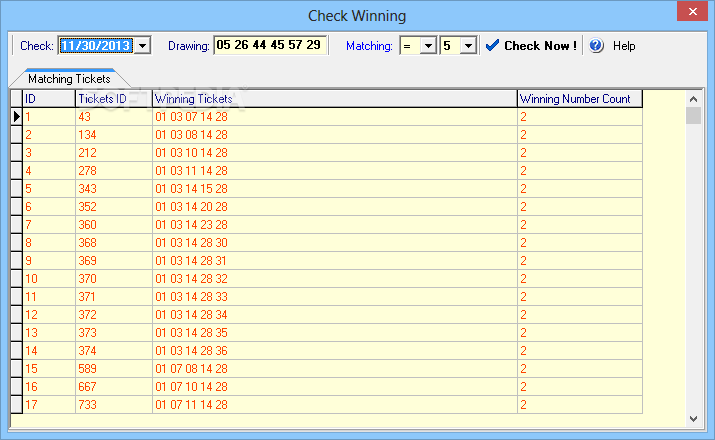715x440 pixels.
Task: Open the Matching count dropdown showing 5
Action: (x=468, y=46)
